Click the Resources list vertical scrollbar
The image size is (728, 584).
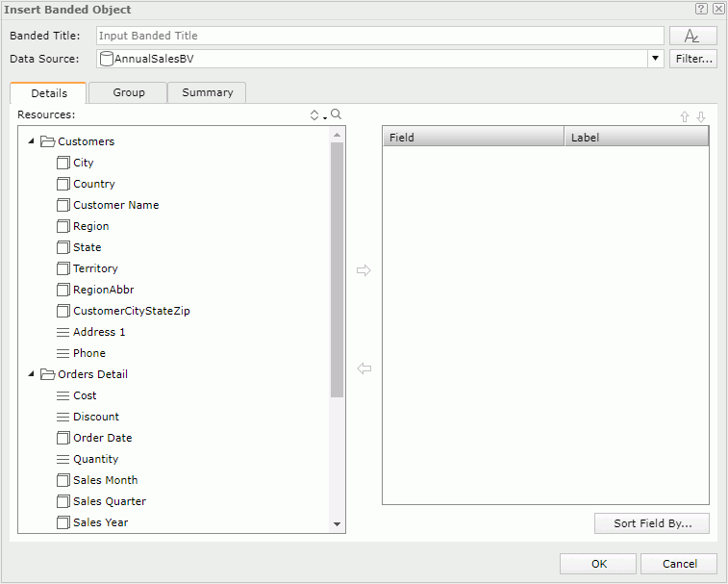tap(337, 269)
